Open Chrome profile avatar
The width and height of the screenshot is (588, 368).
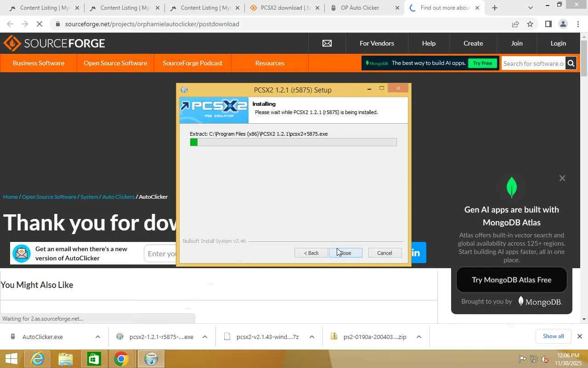pos(563,24)
